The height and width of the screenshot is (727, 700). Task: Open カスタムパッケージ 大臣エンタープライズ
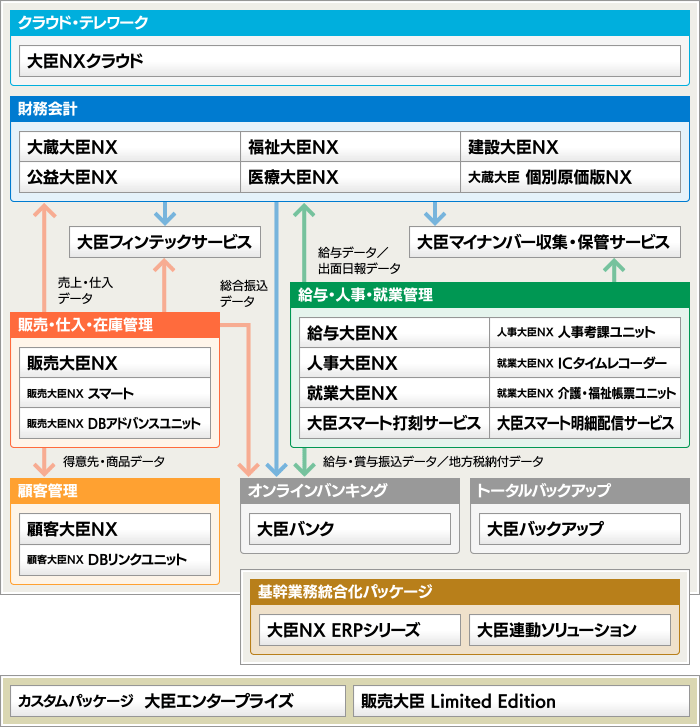point(178,701)
